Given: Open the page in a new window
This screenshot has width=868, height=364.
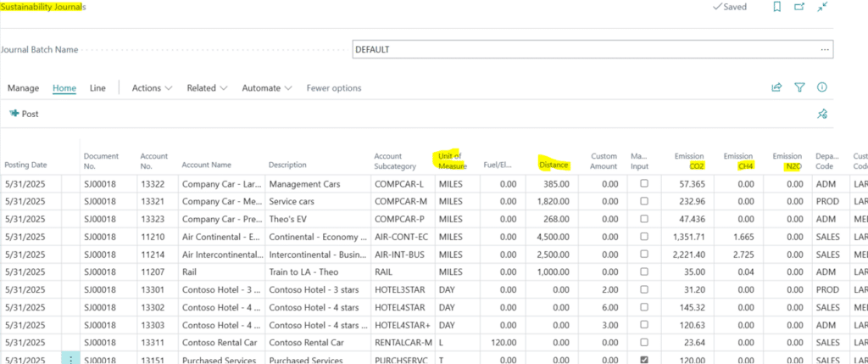Looking at the screenshot, I should click(798, 7).
